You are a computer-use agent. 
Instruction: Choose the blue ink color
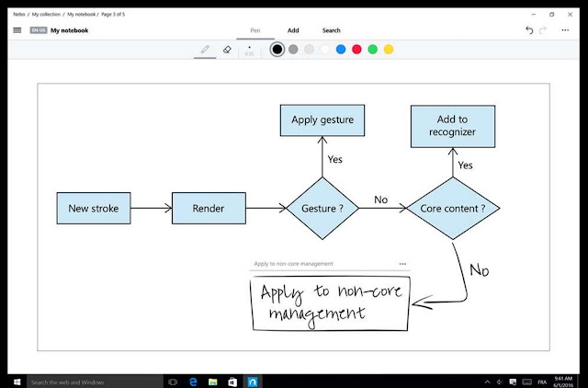click(341, 50)
